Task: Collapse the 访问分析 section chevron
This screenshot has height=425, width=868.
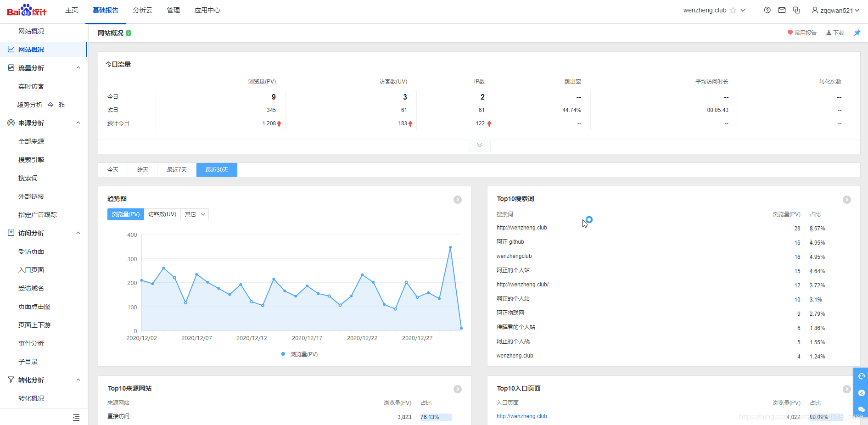Action: pos(78,233)
